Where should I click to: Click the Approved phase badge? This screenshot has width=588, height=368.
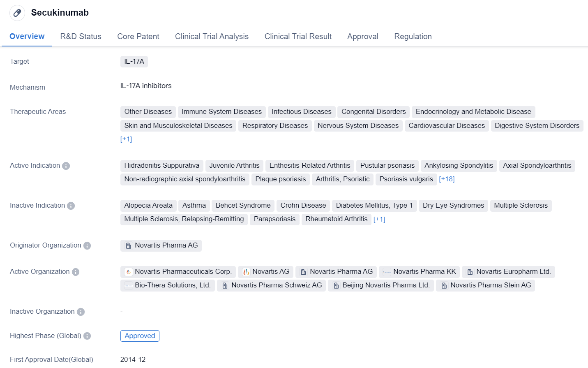click(140, 336)
